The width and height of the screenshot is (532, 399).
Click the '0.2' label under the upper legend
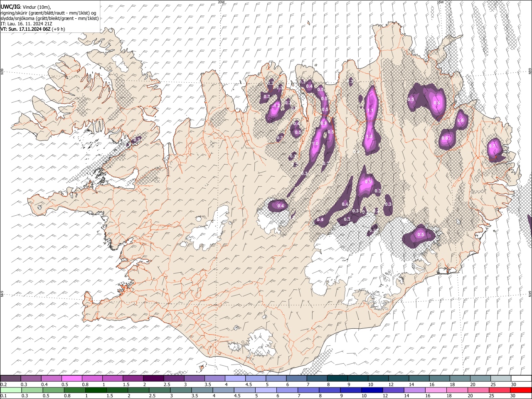tap(4, 384)
